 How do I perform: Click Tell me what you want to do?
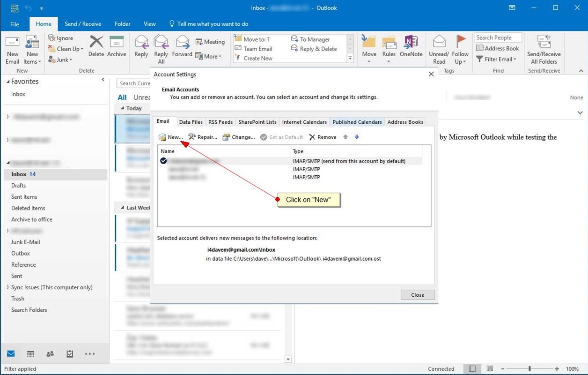click(208, 24)
